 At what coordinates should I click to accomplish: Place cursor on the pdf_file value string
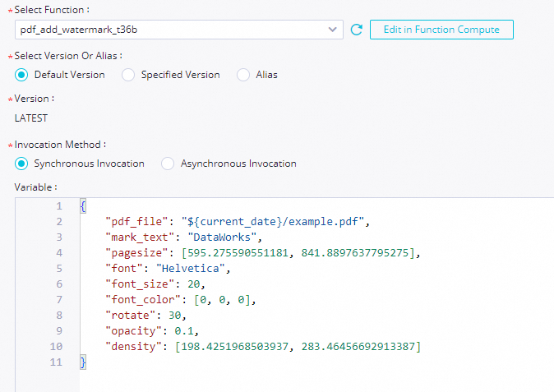click(272, 222)
